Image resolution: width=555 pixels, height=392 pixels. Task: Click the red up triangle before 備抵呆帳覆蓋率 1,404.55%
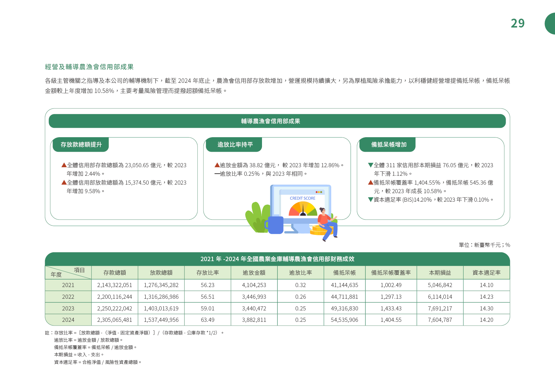tap(371, 182)
